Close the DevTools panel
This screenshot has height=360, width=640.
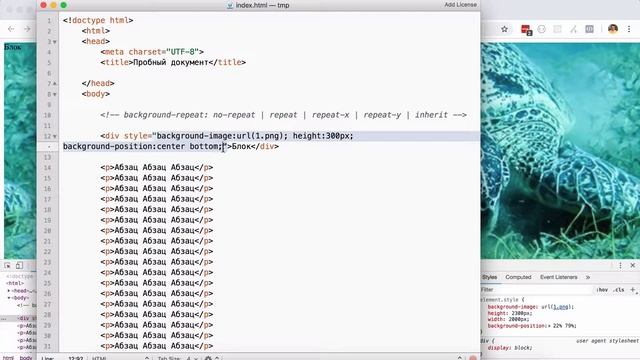point(633,265)
